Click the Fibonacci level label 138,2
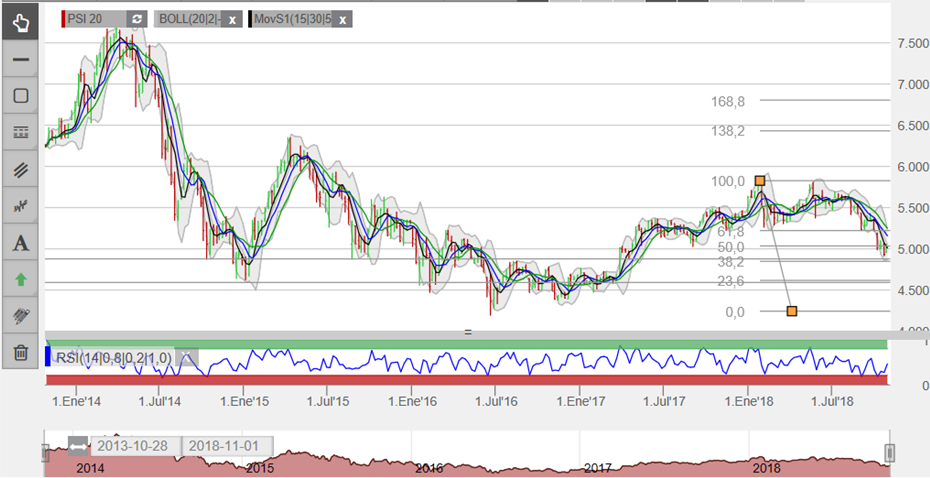 tap(728, 132)
